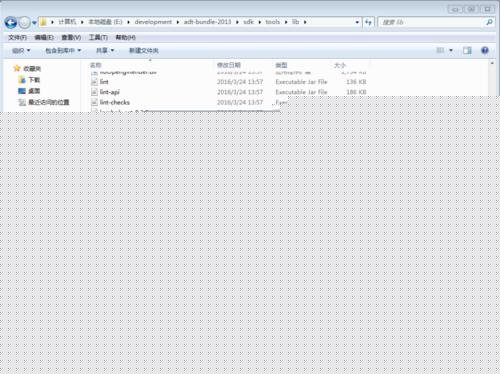Click the 136 KB size value
This screenshot has width=500, height=374.
click(x=356, y=82)
